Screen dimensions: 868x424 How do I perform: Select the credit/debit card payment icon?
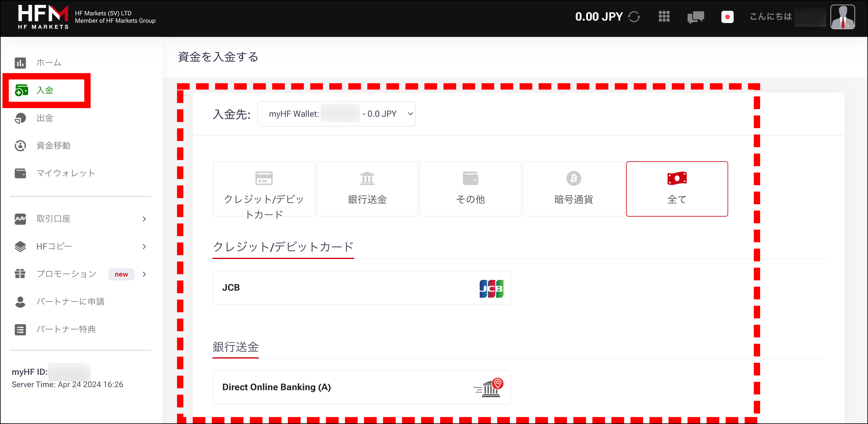[264, 189]
